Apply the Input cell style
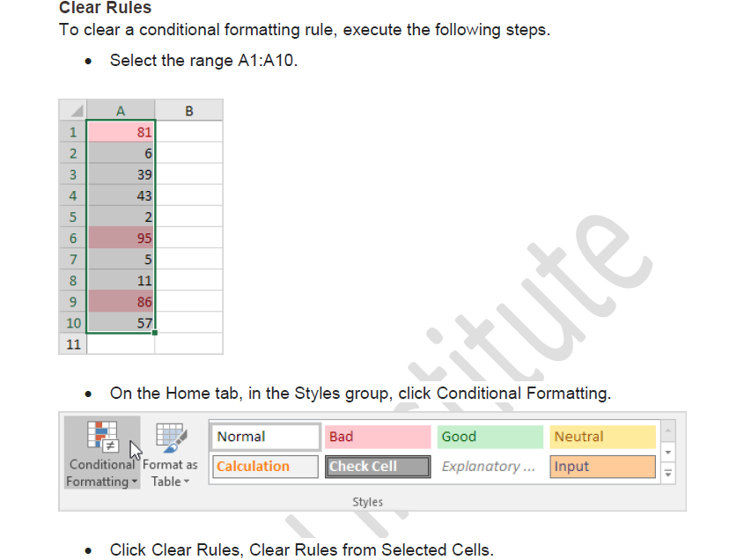 (603, 467)
